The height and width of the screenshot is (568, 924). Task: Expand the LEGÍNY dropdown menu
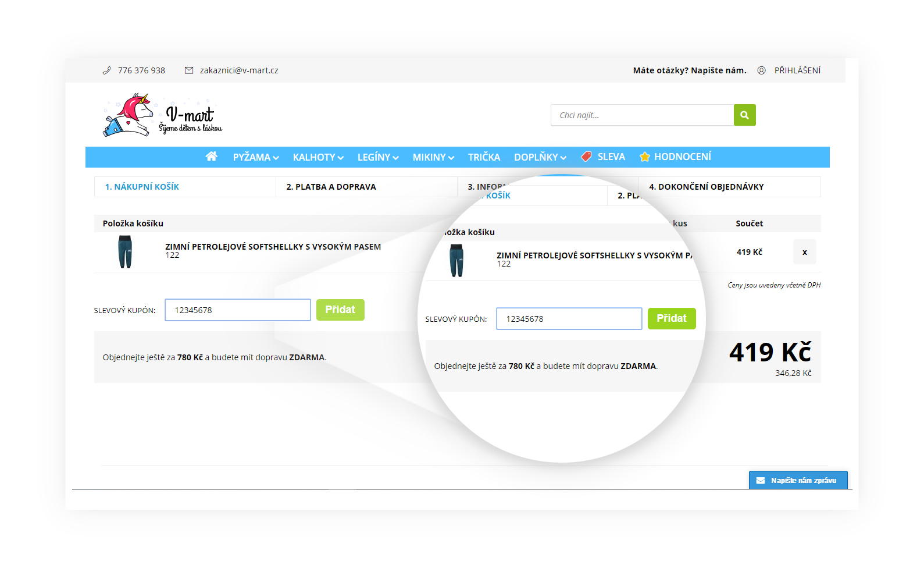(378, 157)
